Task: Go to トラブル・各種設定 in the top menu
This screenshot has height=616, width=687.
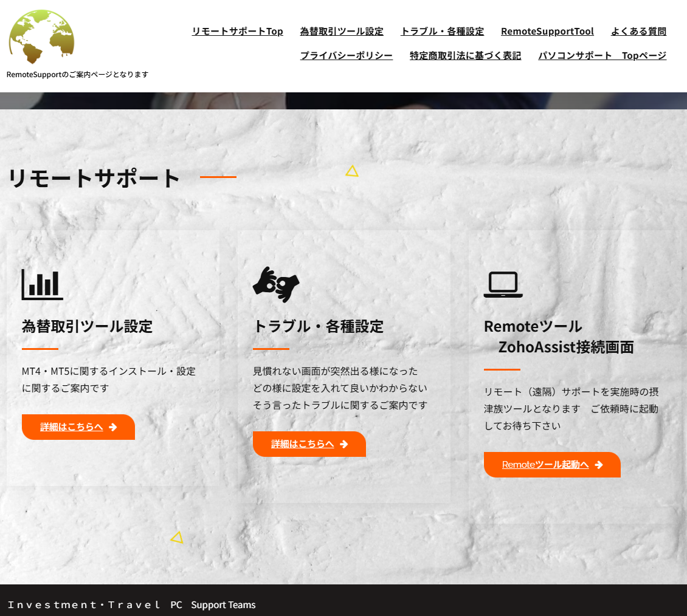Action: 443,32
